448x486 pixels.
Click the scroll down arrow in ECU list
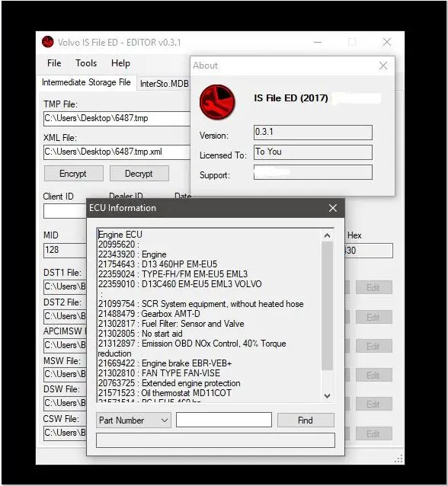coord(327,396)
